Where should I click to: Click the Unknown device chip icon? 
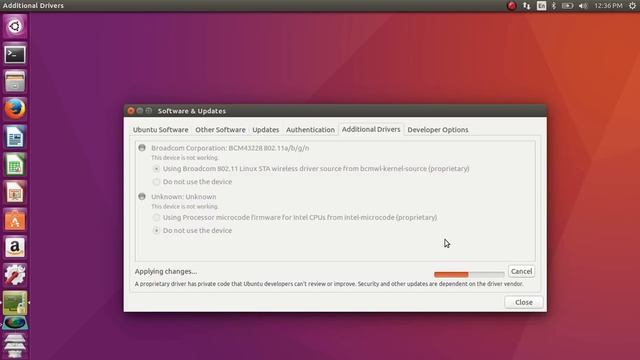tap(142, 196)
